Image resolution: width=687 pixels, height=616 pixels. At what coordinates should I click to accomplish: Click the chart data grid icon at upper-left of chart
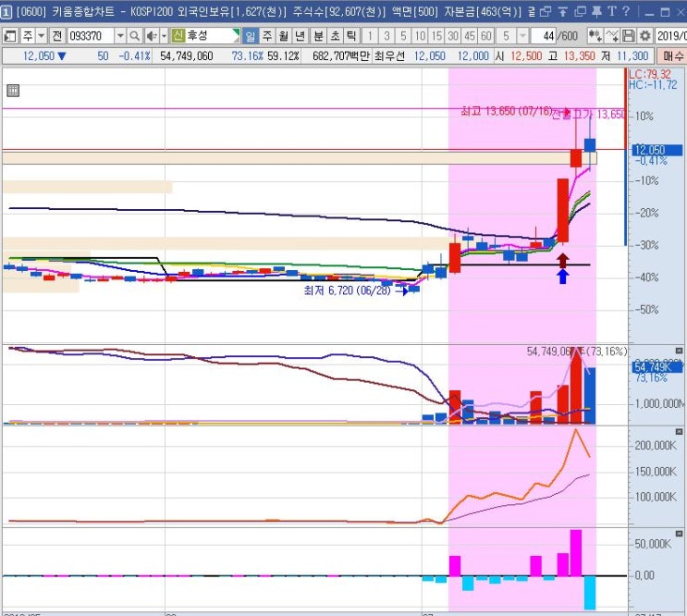pyautogui.click(x=13, y=91)
